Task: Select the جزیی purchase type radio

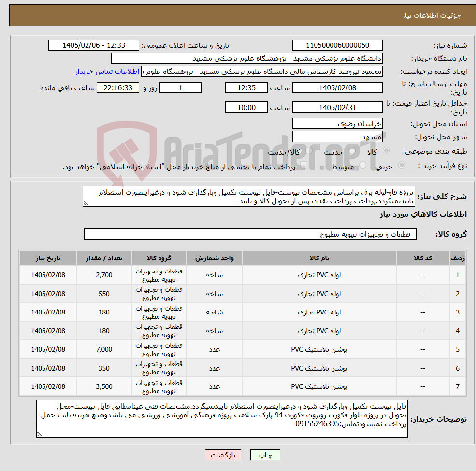Action: point(401,165)
